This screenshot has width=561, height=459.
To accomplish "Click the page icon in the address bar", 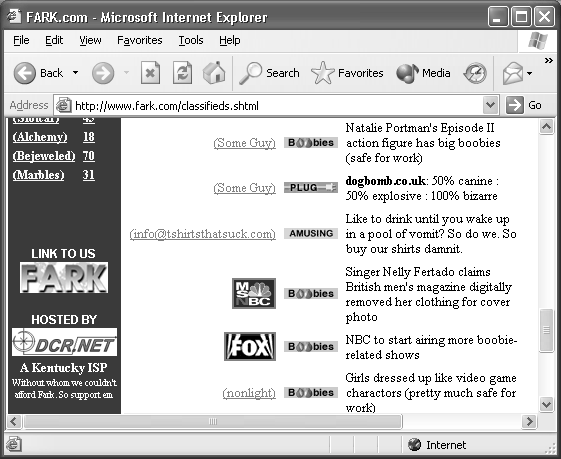I will pyautogui.click(x=63, y=105).
